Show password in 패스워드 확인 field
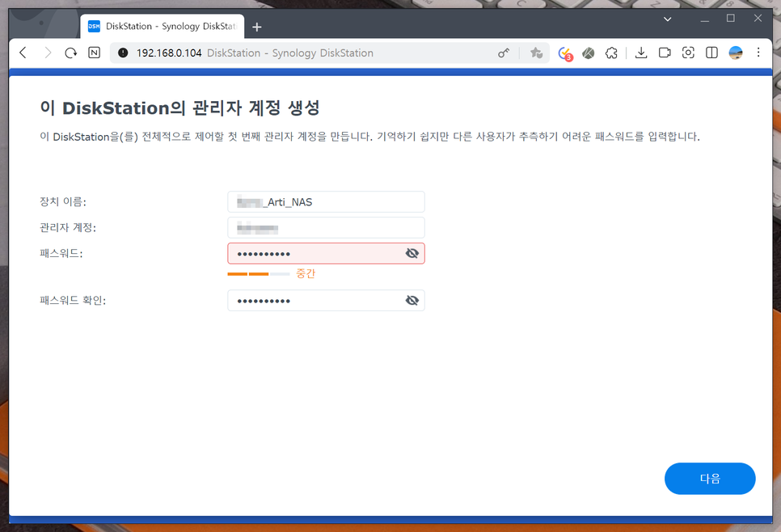The width and height of the screenshot is (781, 532). 412,301
